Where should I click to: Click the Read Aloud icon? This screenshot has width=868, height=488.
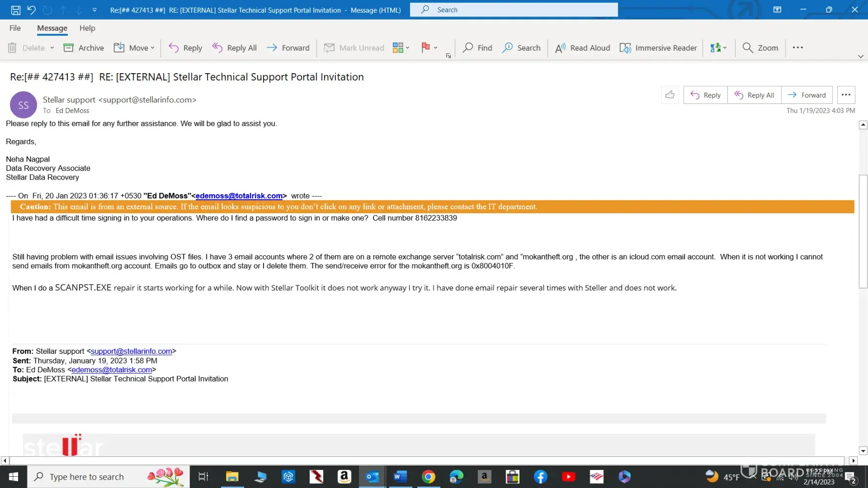click(560, 48)
